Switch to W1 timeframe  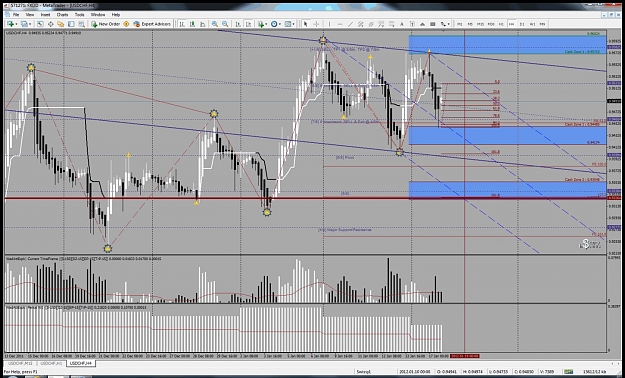[x=533, y=24]
